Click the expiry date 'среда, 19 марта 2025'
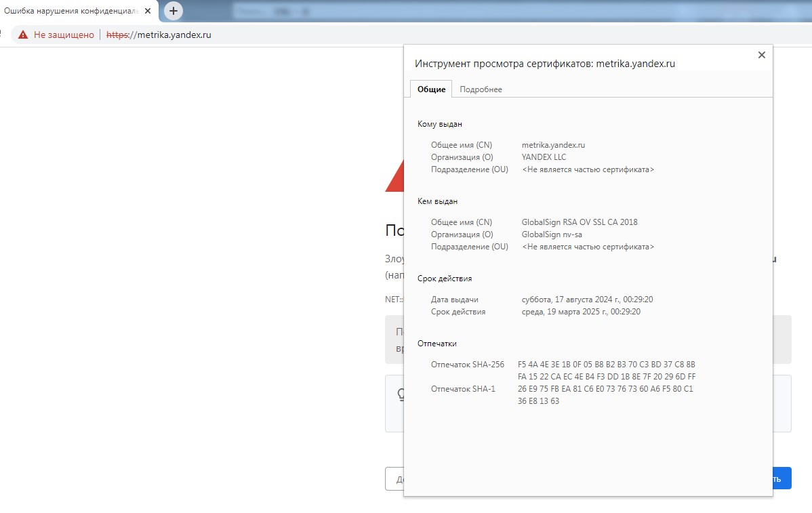The image size is (812, 513). point(581,312)
